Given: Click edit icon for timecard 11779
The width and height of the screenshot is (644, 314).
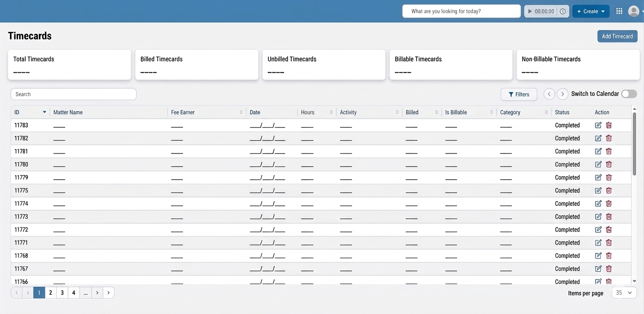Looking at the screenshot, I should pyautogui.click(x=598, y=177).
